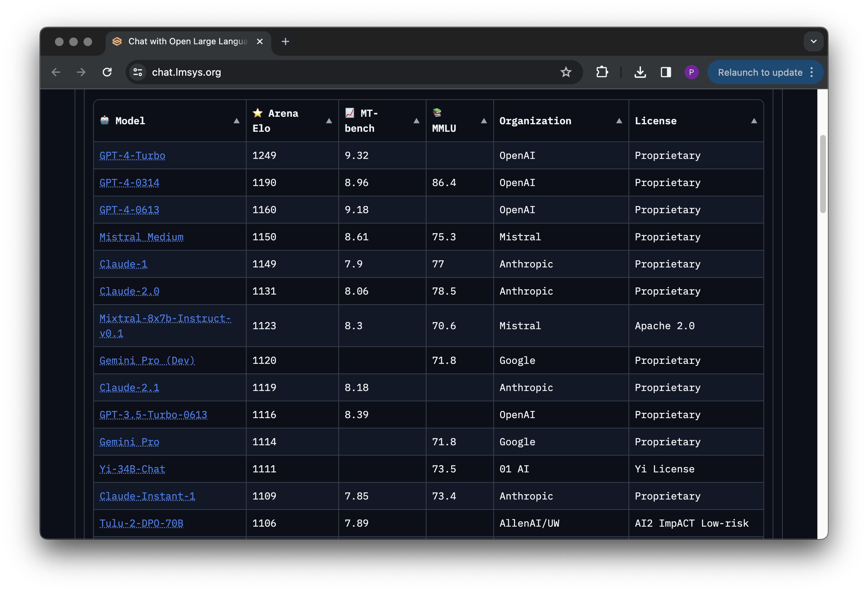Open the Chrome three-dot menu
This screenshot has width=868, height=592.
click(x=811, y=72)
